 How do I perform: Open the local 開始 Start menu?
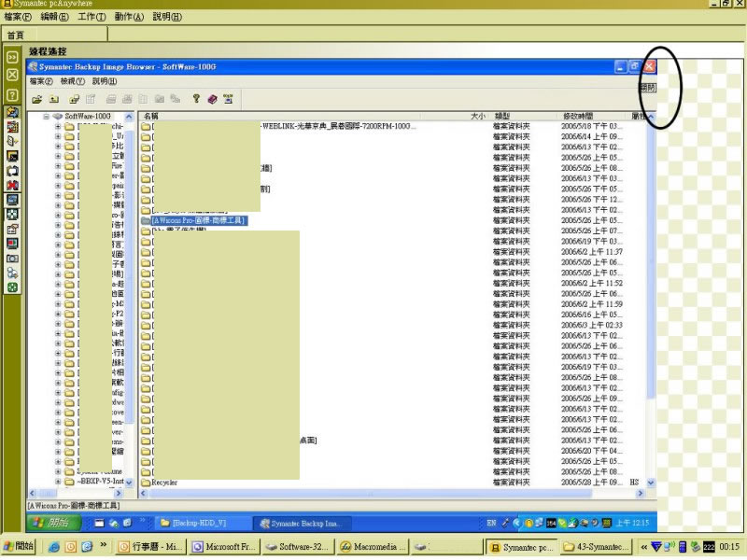tap(19, 546)
